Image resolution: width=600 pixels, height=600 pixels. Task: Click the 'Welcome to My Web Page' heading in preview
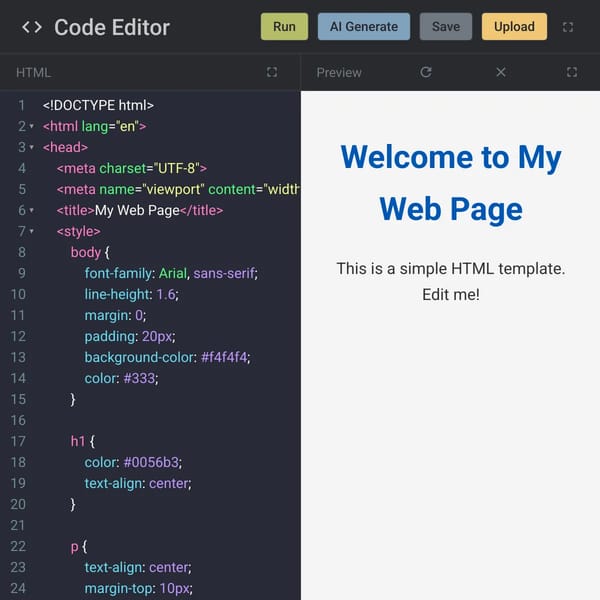pyautogui.click(x=451, y=183)
